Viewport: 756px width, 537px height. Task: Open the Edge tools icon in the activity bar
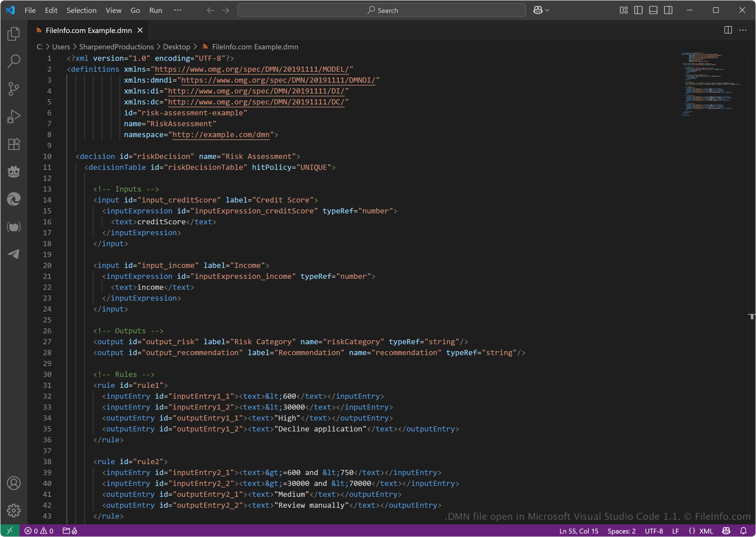13,199
